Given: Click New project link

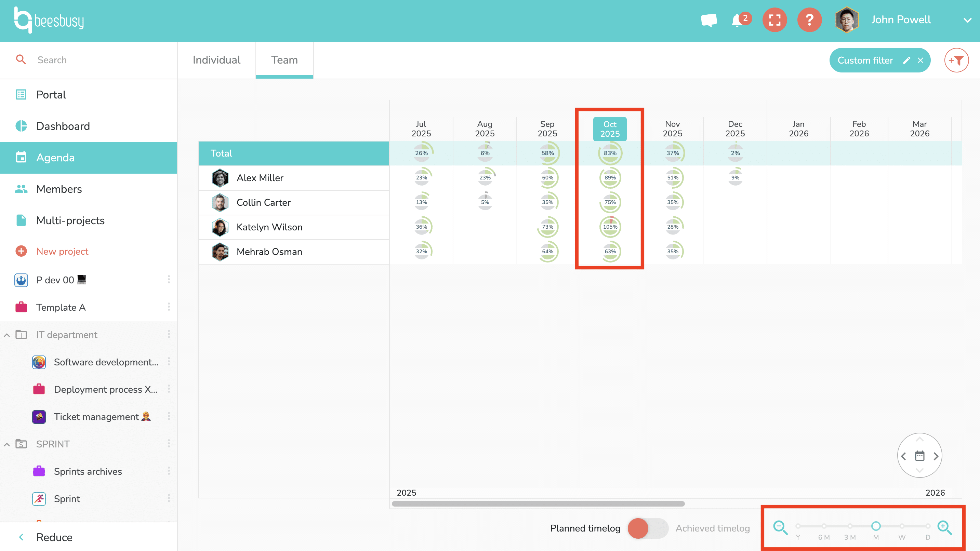Looking at the screenshot, I should (x=62, y=251).
